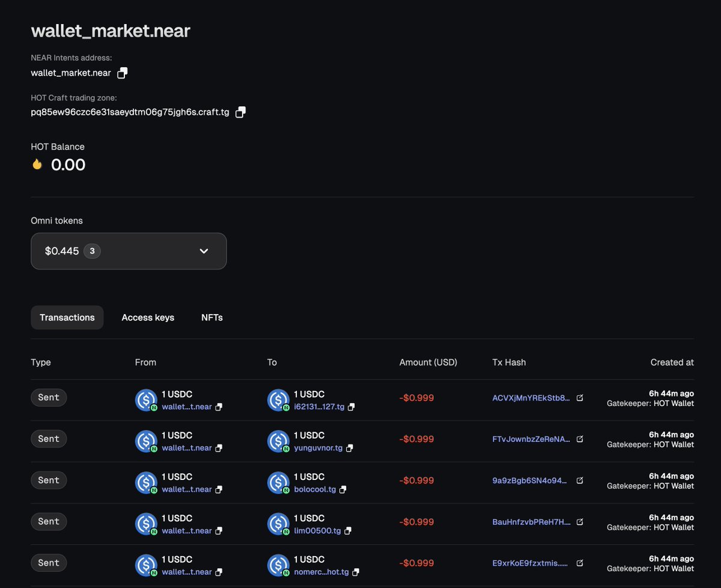The height and width of the screenshot is (588, 721).
Task: Copy sender address in bolocool.tg row
Action: pos(219,489)
